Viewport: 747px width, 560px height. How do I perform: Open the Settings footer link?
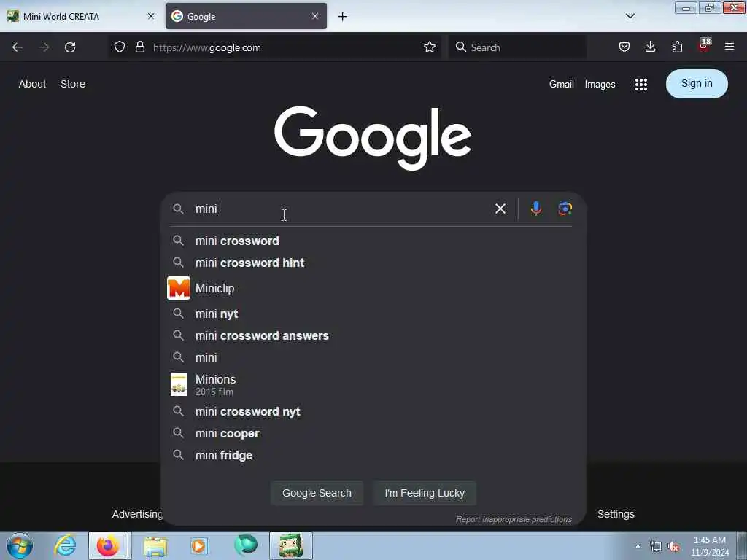(616, 514)
